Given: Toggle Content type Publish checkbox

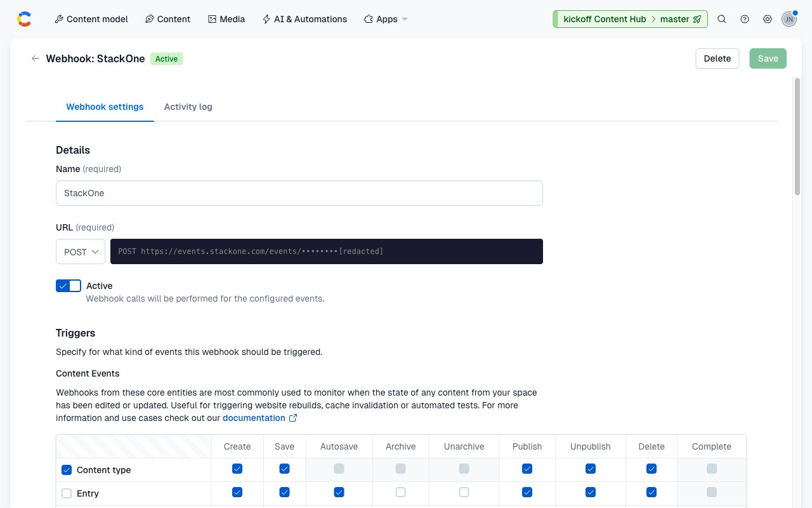Looking at the screenshot, I should point(527,469).
